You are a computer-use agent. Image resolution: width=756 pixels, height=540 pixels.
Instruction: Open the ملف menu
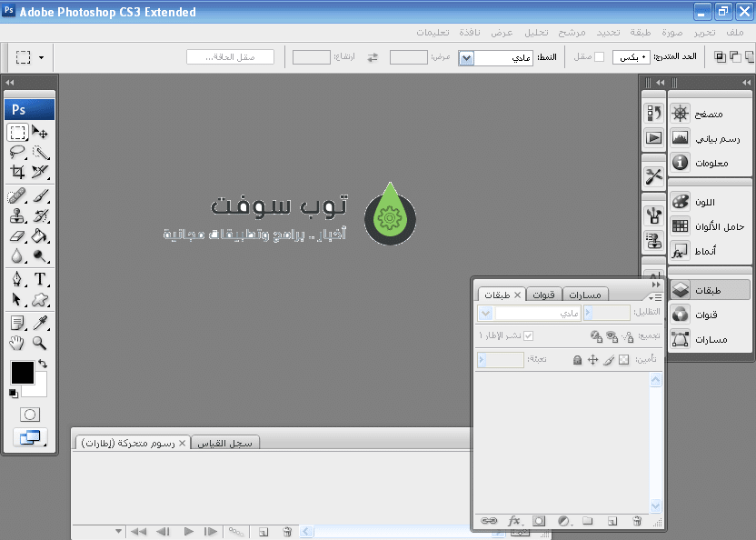click(735, 33)
